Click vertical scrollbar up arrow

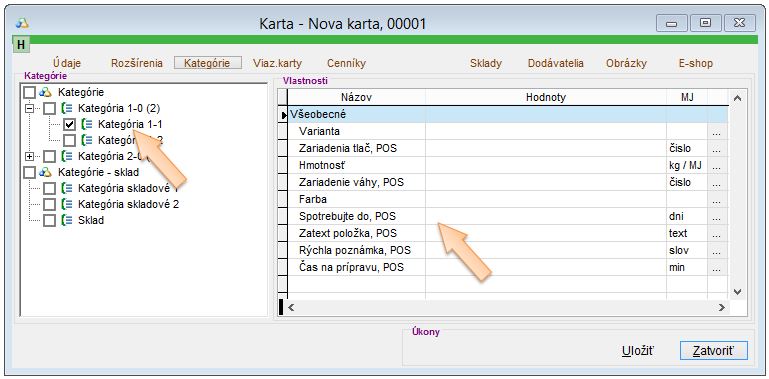[737, 98]
